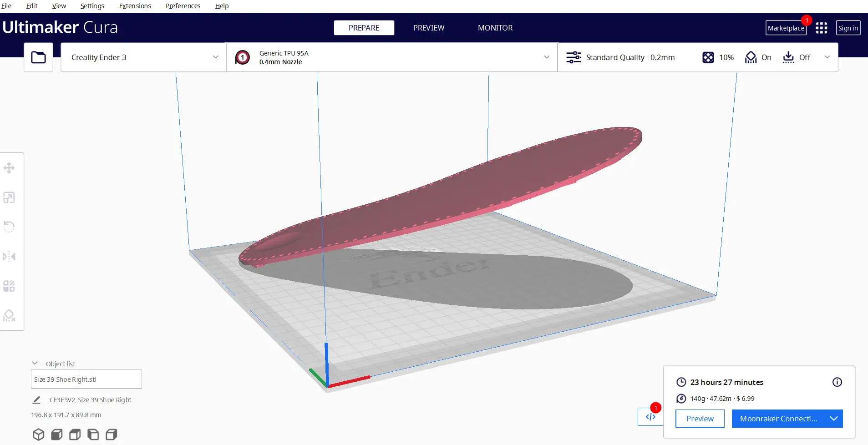Open the Marketplace

[x=786, y=28]
